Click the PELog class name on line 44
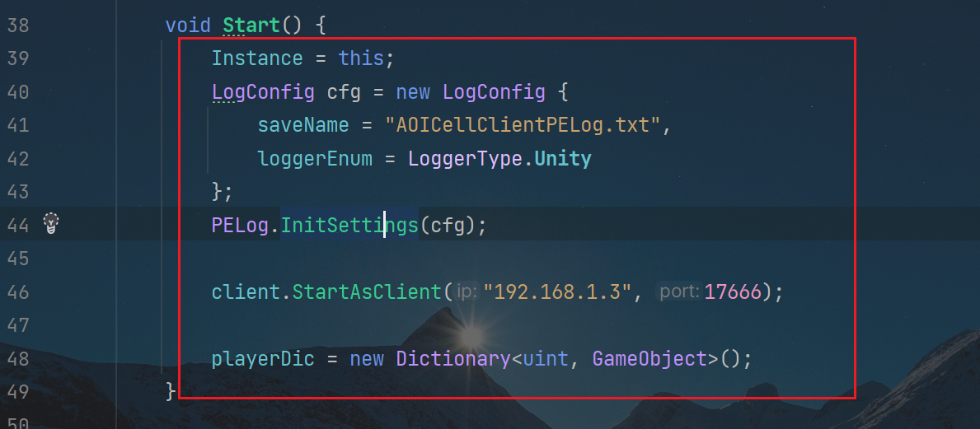 click(240, 226)
